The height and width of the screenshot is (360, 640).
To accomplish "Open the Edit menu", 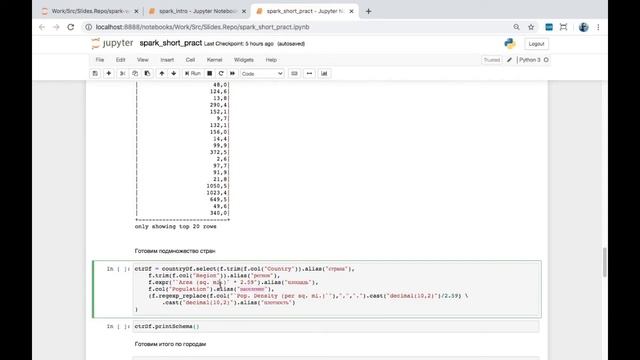I will pos(120,60).
